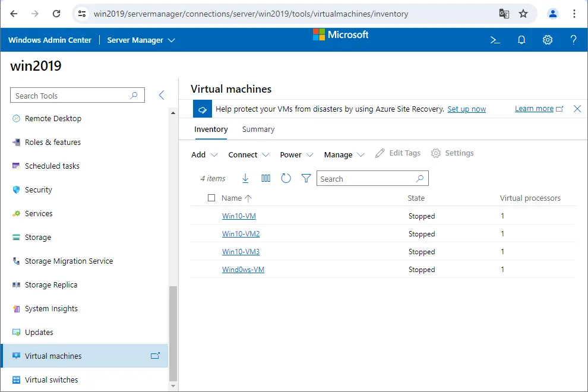This screenshot has width=588, height=392.
Task: Open the Power dropdown
Action: point(296,154)
